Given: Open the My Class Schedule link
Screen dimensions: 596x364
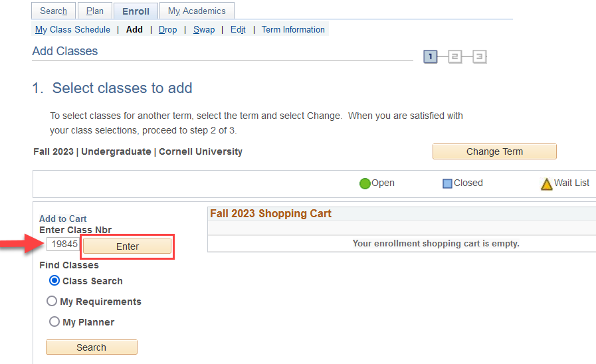Looking at the screenshot, I should [x=72, y=29].
